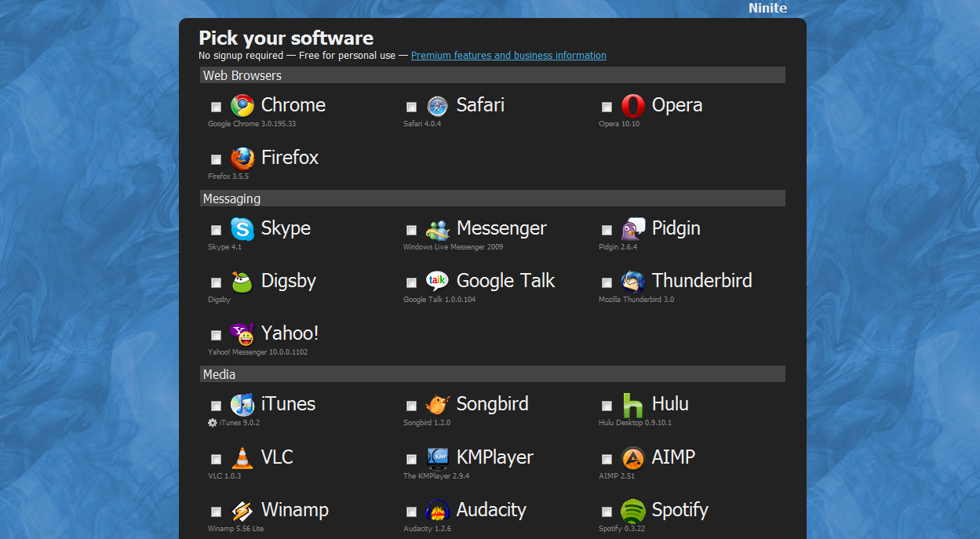Click the VLC traffic cone icon
Viewport: 980px width, 539px height.
(242, 458)
